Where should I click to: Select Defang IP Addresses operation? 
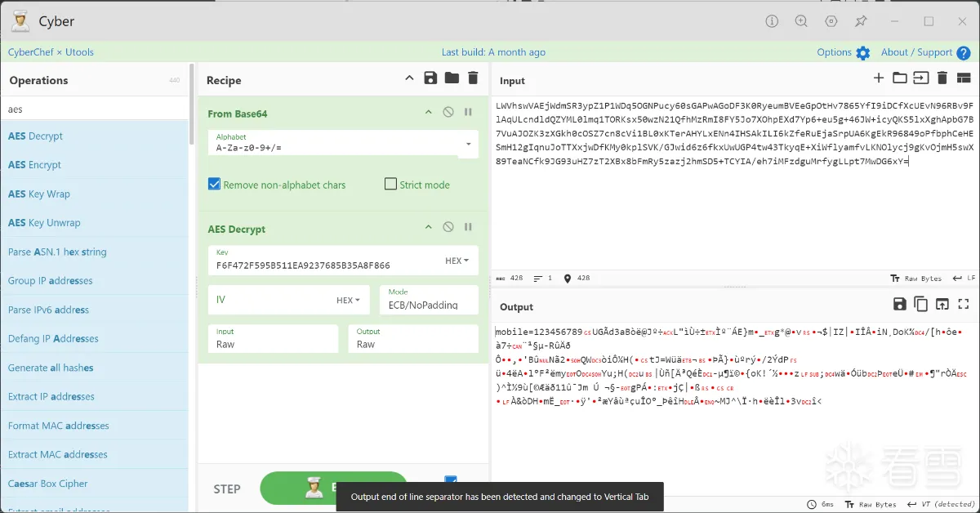pyautogui.click(x=94, y=339)
